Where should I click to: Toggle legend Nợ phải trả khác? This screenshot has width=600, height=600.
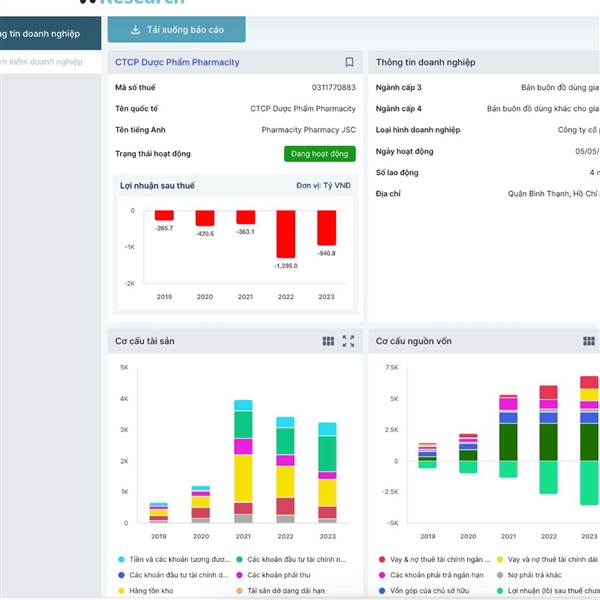[x=529, y=575]
